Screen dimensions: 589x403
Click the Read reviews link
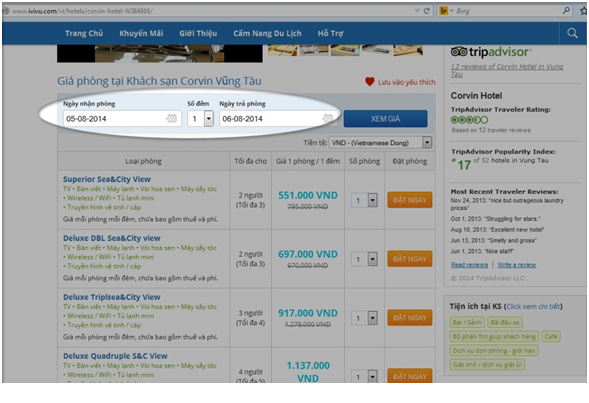point(470,265)
